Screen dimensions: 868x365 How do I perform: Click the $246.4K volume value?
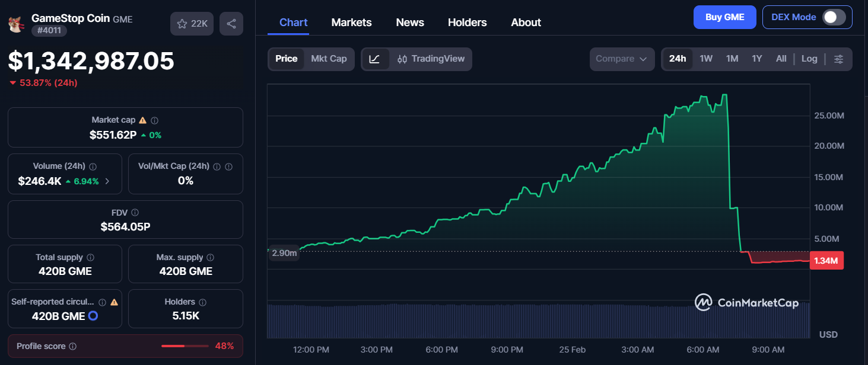[x=40, y=181]
